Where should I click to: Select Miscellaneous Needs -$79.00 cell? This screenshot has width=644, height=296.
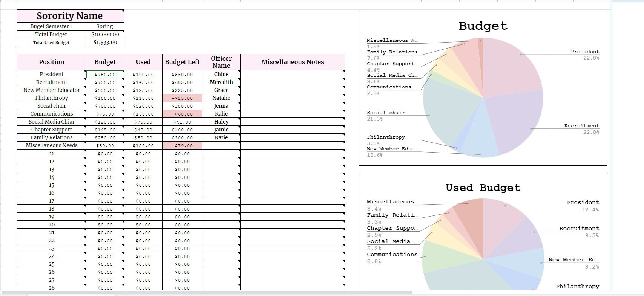[182, 146]
